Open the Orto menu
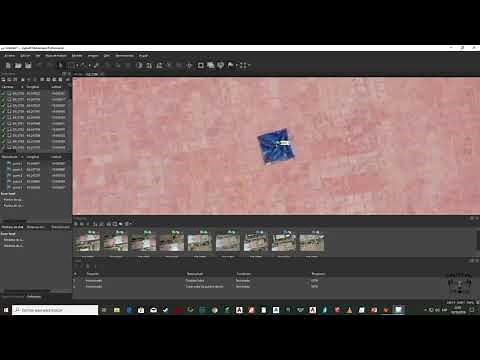The height and width of the screenshot is (360, 480). (x=107, y=56)
